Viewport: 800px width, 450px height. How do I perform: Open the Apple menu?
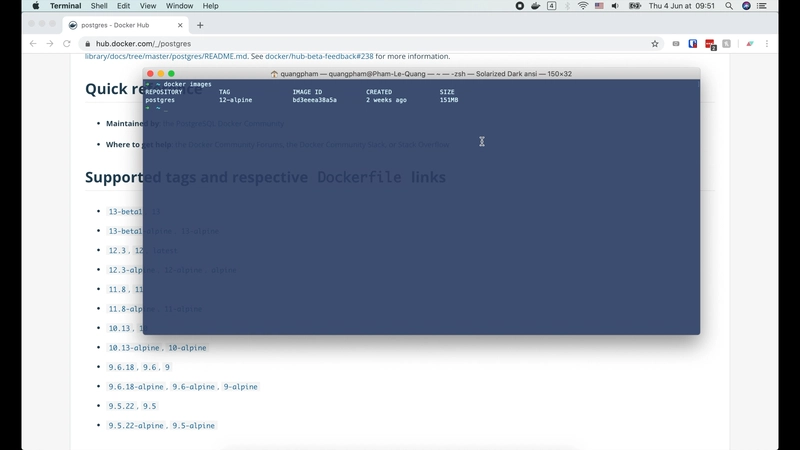coord(36,6)
